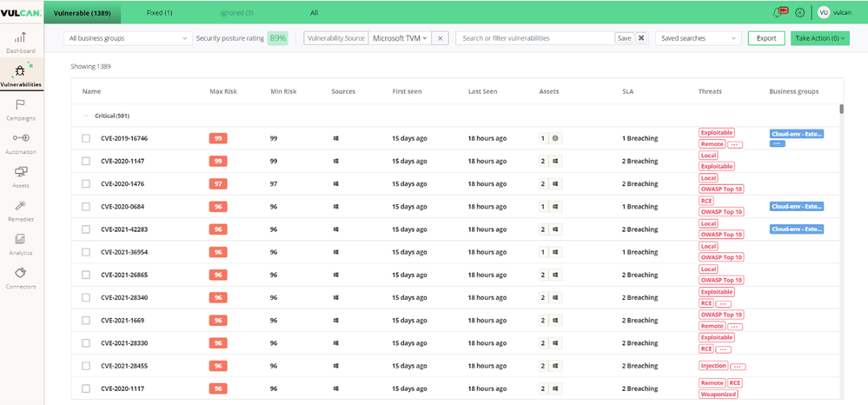Open the Take Action dropdown

[x=820, y=38]
